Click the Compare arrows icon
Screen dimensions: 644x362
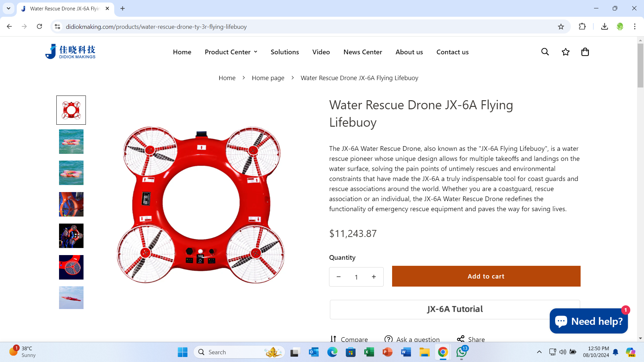(x=333, y=339)
